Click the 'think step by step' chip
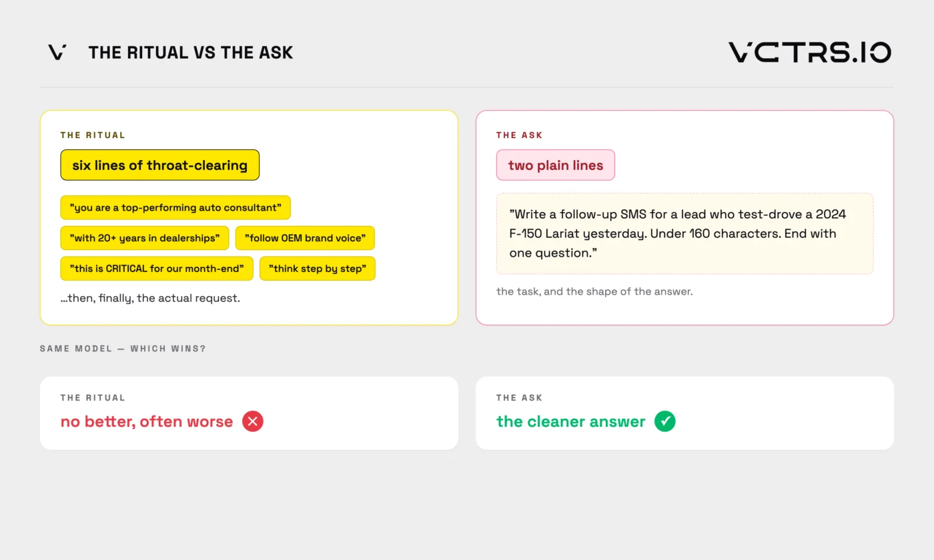The height and width of the screenshot is (560, 934). tap(318, 269)
